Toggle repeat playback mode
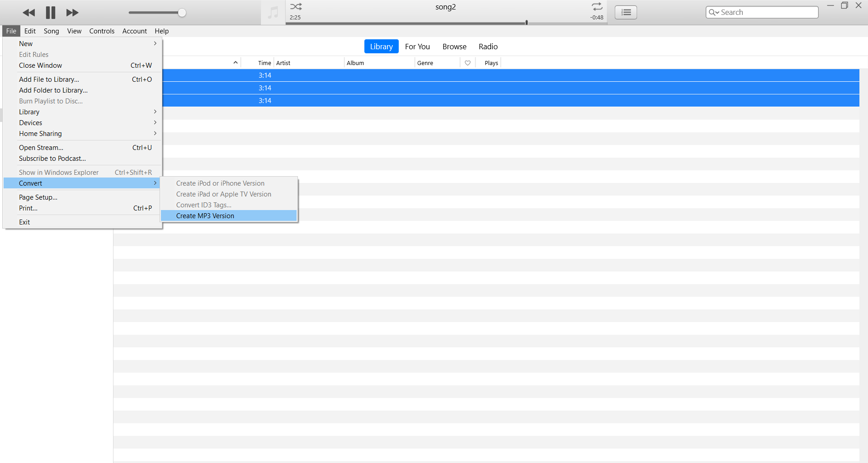The width and height of the screenshot is (868, 463). (597, 7)
